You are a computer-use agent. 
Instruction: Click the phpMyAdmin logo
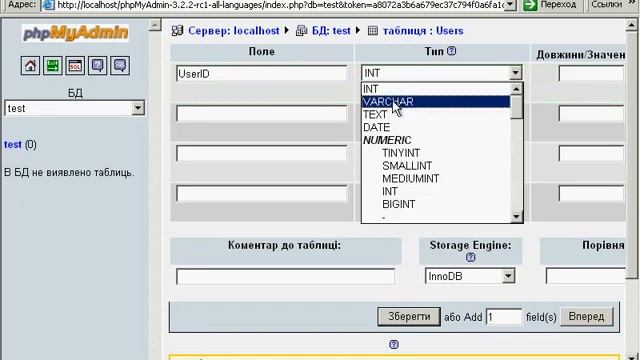[x=75, y=33]
